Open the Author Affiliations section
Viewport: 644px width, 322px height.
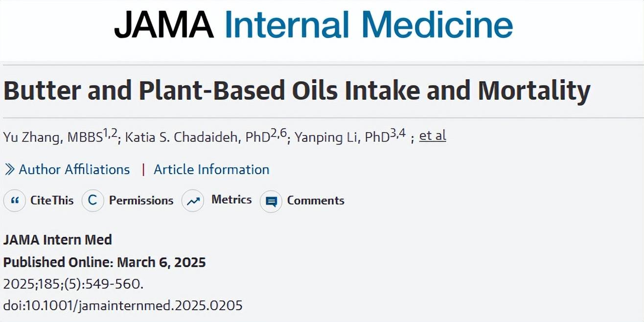point(74,170)
